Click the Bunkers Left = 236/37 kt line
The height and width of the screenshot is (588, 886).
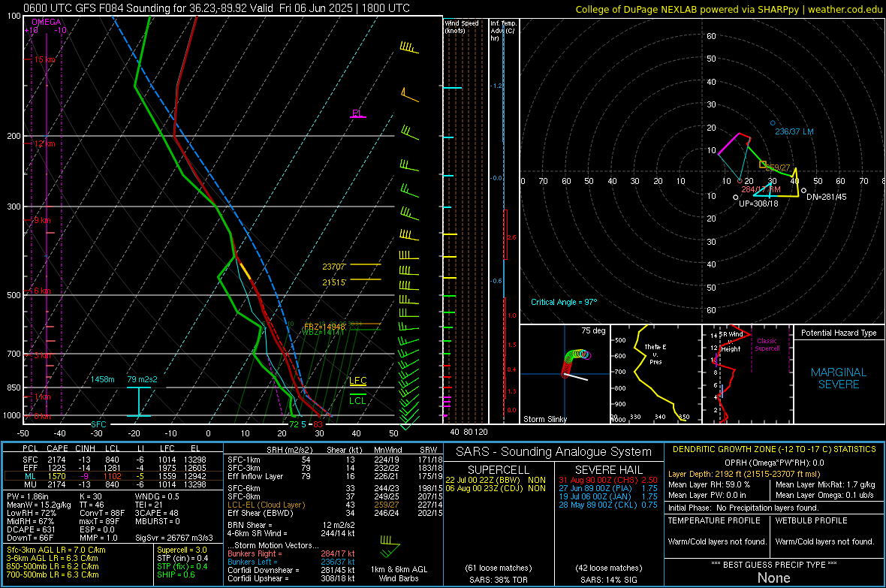click(291, 562)
